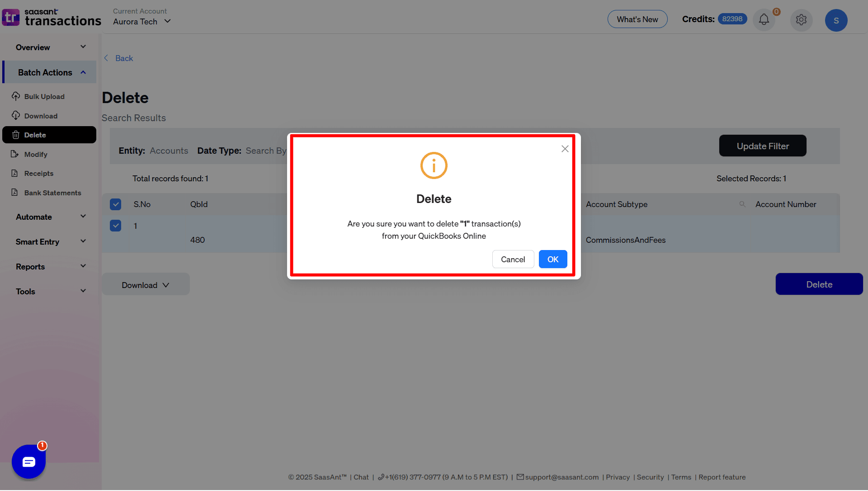Open the chat support bubble
The width and height of the screenshot is (868, 491).
point(28,462)
